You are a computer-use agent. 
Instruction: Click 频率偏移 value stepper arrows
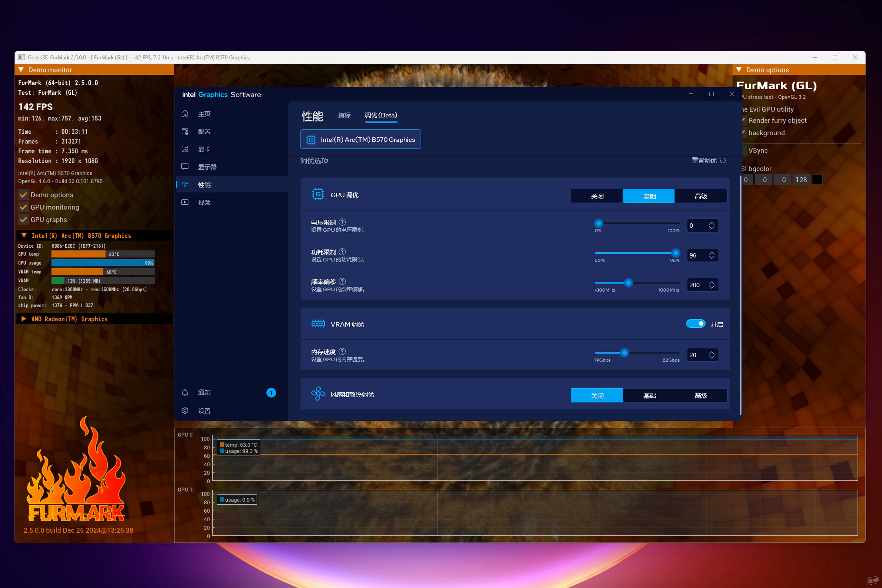coord(711,285)
